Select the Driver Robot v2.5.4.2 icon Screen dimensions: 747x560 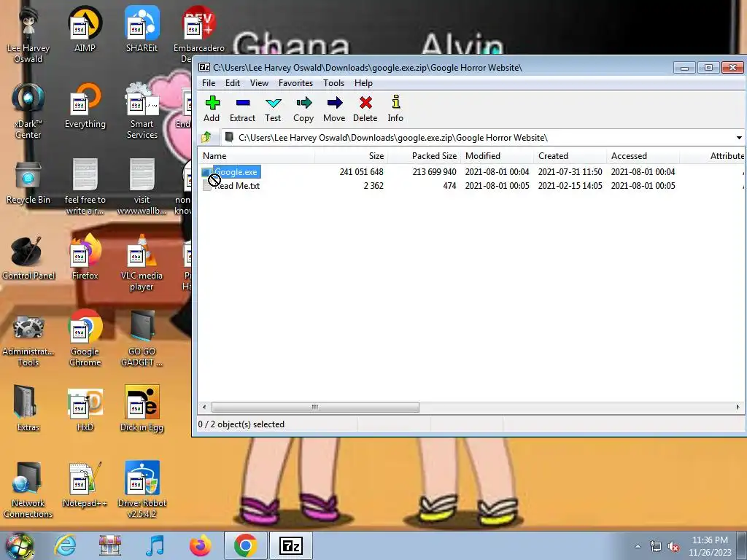(142, 489)
